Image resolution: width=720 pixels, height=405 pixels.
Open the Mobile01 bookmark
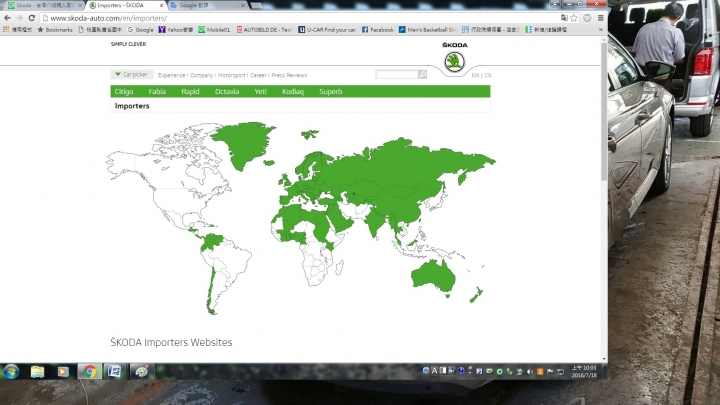pos(214,29)
